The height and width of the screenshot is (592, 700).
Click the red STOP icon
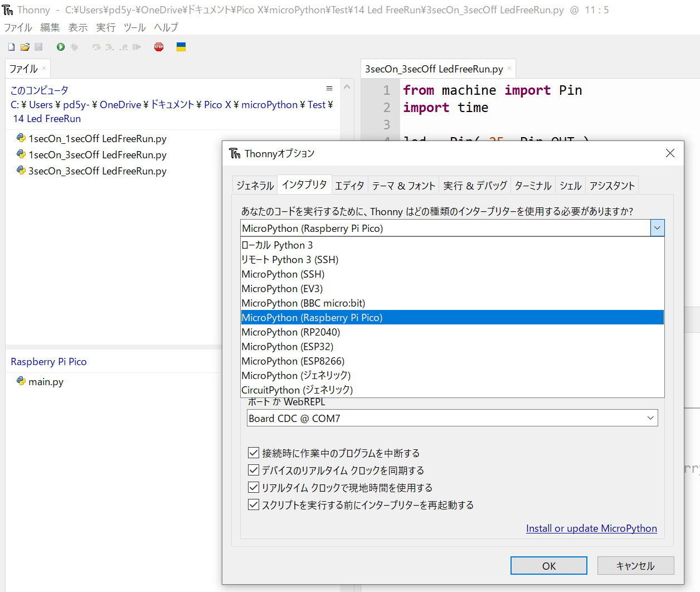(x=159, y=47)
